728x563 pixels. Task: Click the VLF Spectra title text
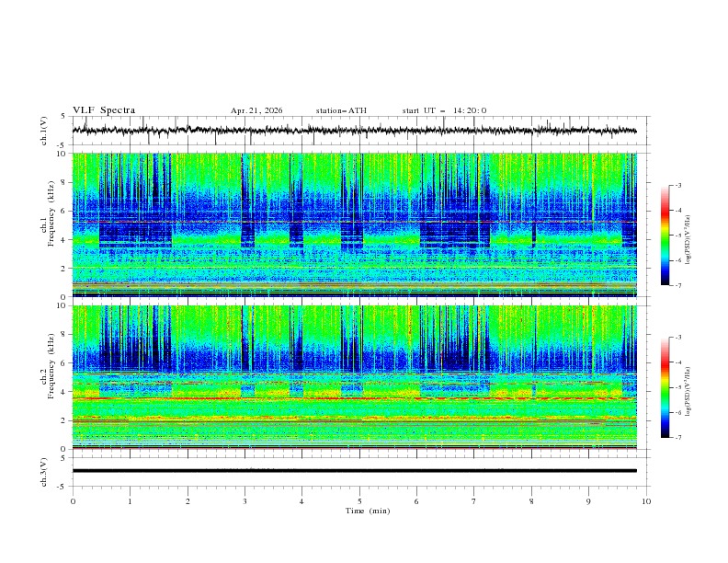pyautogui.click(x=104, y=110)
